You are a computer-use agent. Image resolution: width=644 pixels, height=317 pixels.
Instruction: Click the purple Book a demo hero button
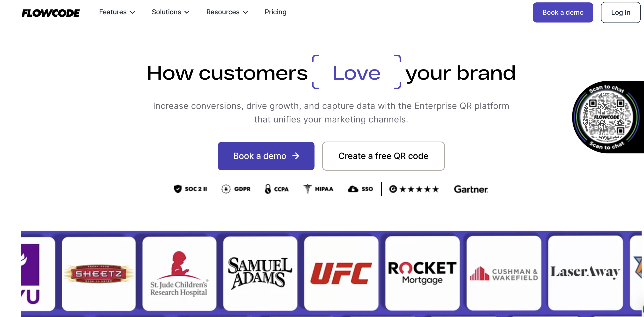click(266, 156)
